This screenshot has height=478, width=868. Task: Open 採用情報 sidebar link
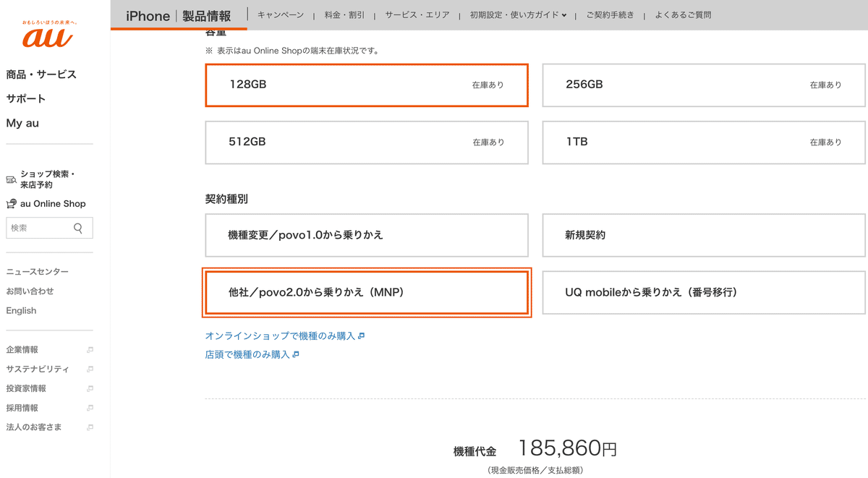click(22, 408)
